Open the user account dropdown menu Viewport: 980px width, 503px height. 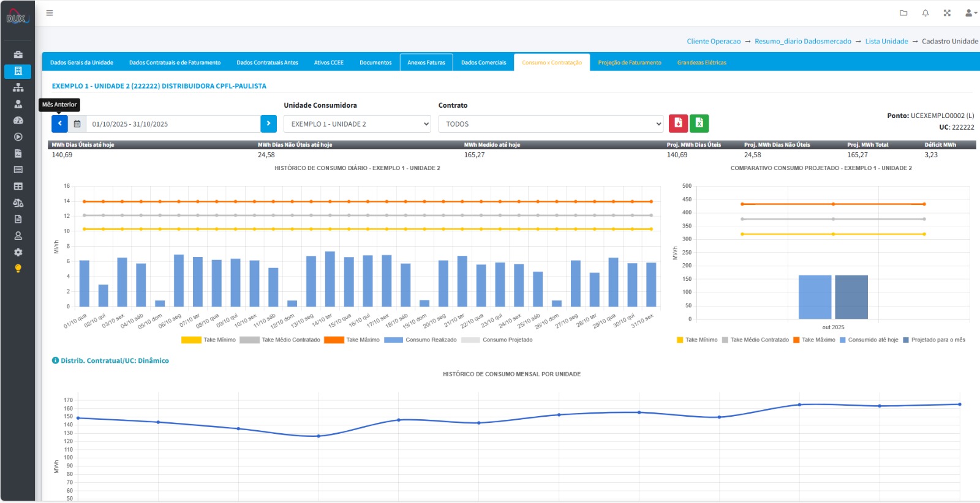(x=970, y=13)
